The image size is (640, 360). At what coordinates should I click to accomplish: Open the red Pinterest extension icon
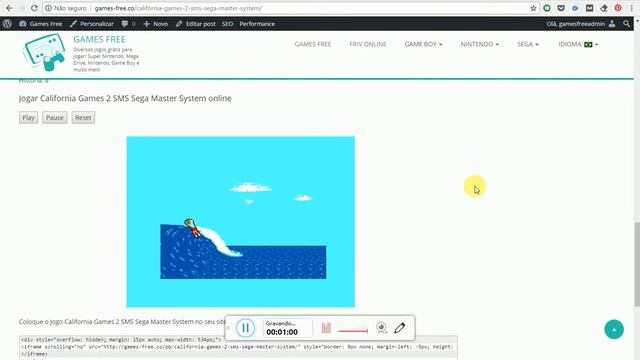pyautogui.click(x=618, y=8)
